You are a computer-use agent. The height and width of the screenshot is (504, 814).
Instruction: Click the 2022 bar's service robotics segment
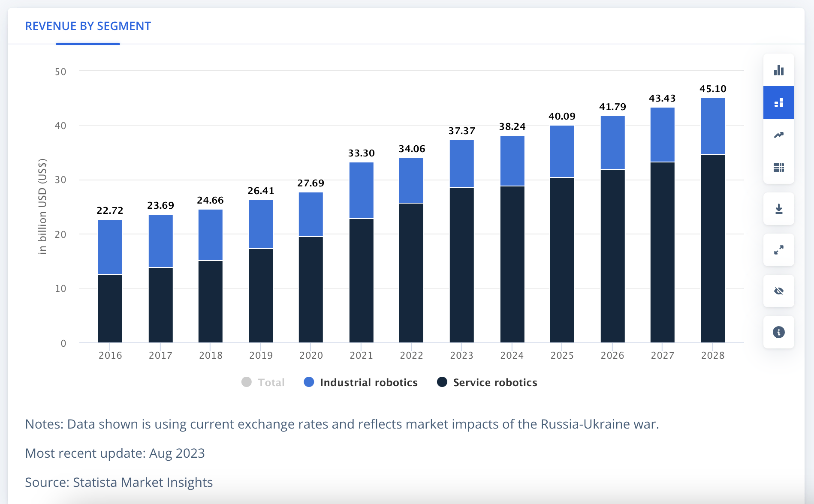click(x=411, y=273)
